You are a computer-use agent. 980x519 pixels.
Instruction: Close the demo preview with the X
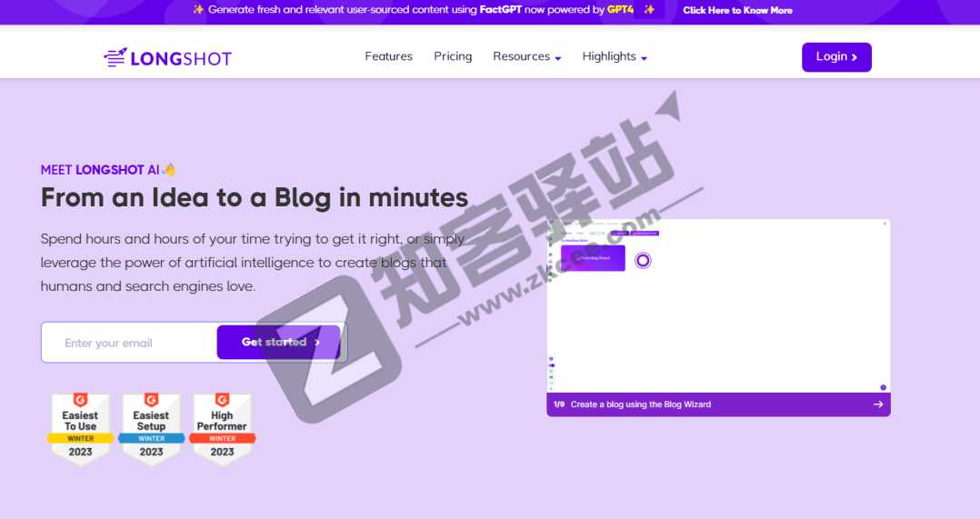point(885,224)
